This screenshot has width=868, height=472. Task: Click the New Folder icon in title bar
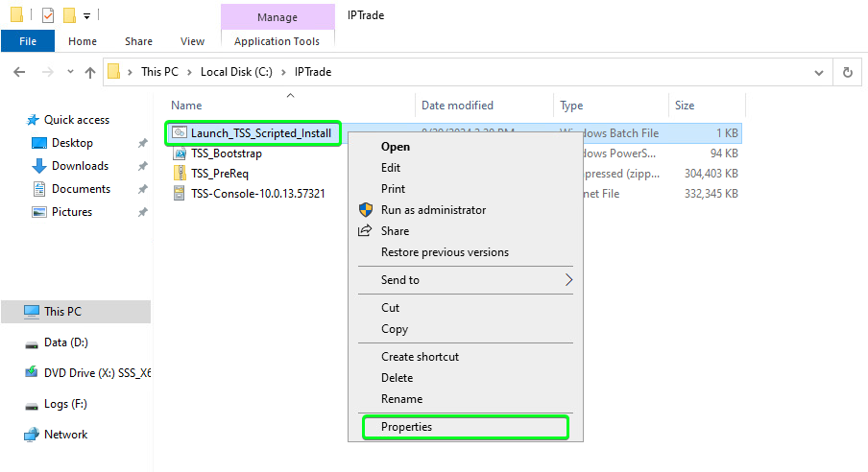click(69, 15)
